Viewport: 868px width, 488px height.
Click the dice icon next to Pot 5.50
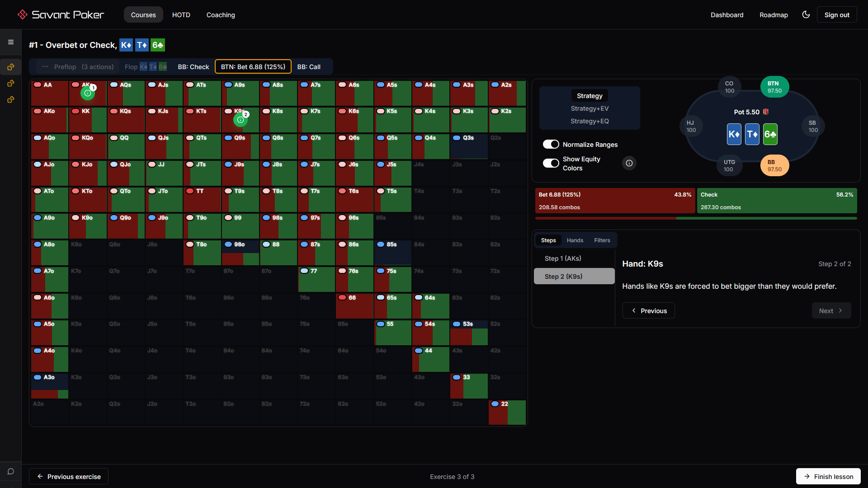coord(765,112)
